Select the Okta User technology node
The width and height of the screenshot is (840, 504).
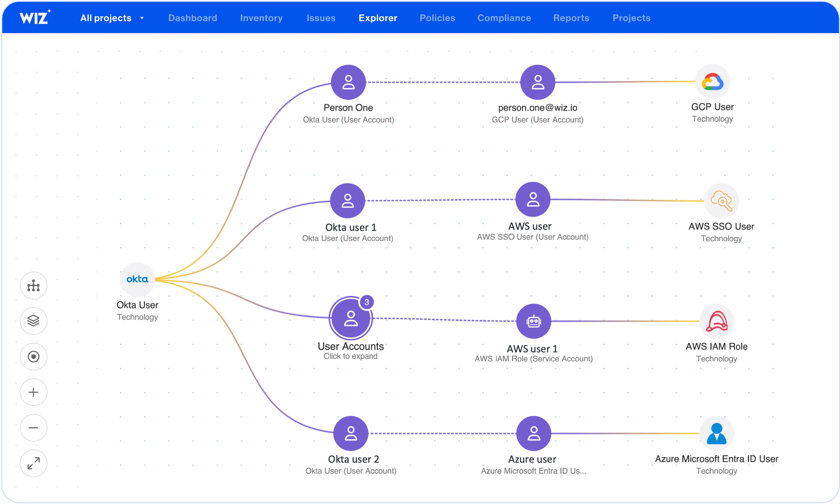137,279
